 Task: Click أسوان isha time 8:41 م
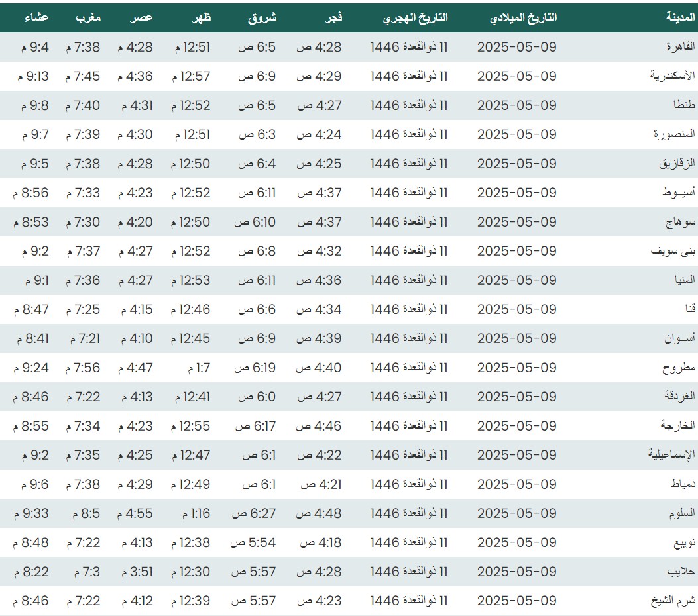click(30, 338)
